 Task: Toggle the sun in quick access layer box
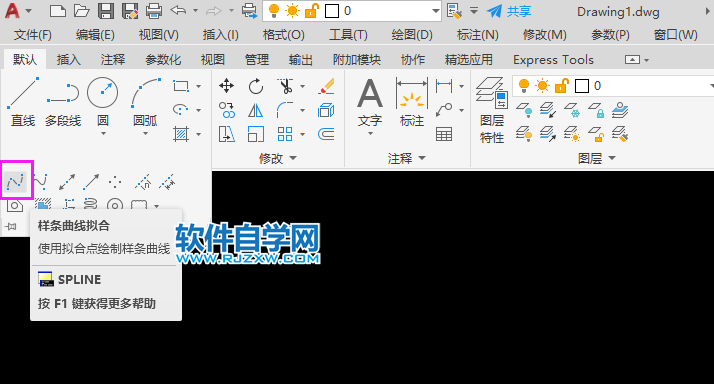point(292,10)
